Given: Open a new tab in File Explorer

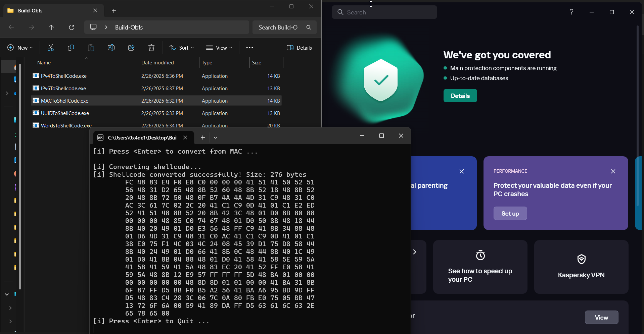Looking at the screenshot, I should [x=114, y=11].
